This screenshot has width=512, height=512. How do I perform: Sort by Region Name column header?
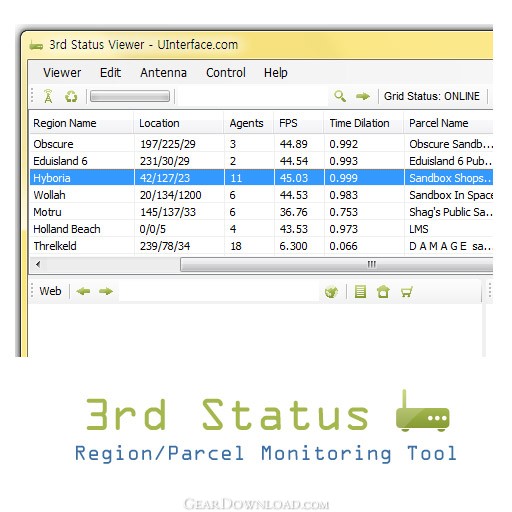(x=82, y=123)
